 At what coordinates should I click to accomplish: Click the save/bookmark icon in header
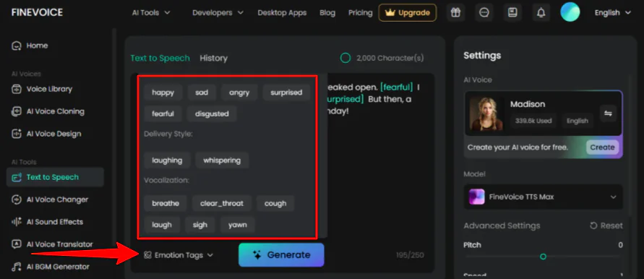click(512, 13)
